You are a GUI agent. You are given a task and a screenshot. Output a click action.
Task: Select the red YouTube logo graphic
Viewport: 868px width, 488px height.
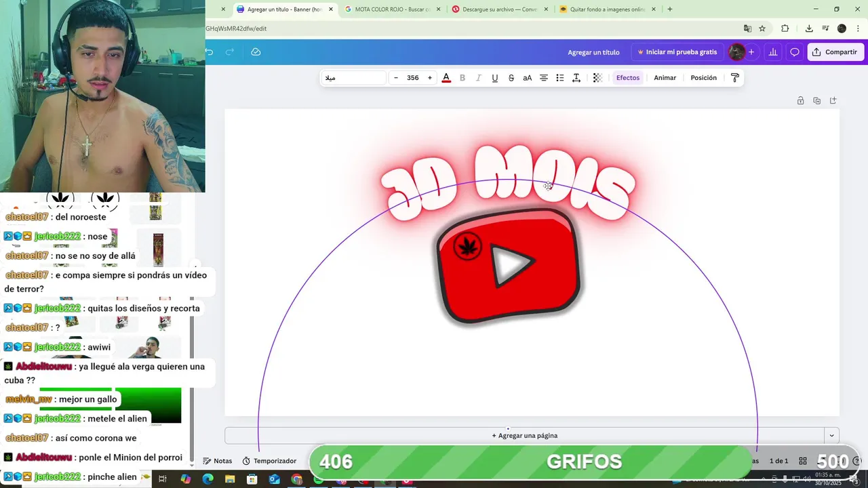509,266
